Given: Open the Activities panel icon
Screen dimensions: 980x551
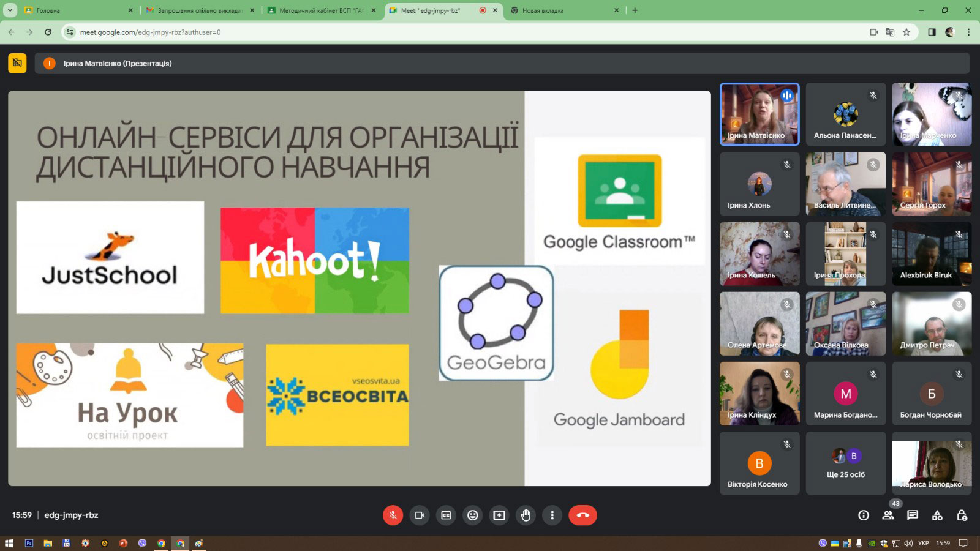Looking at the screenshot, I should pos(937,515).
